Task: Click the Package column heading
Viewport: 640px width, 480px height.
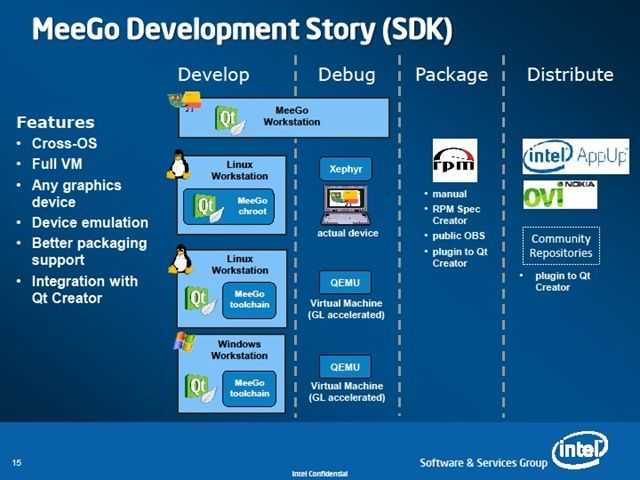Action: [451, 75]
